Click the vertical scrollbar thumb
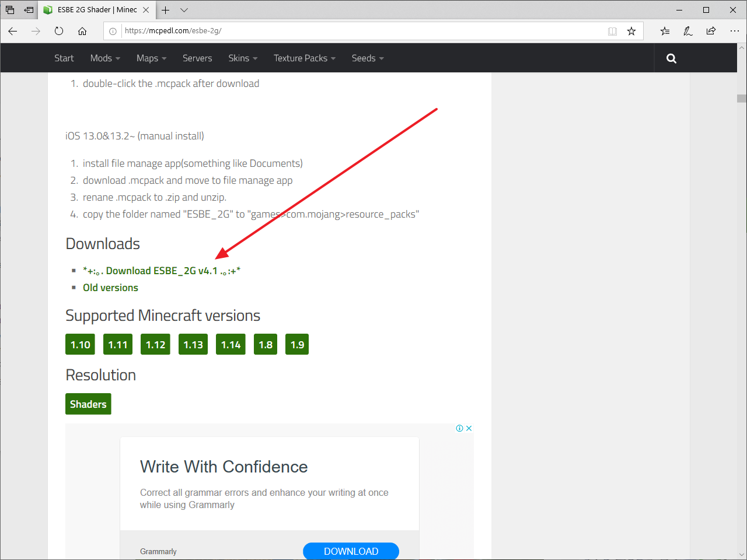The image size is (747, 560). click(x=742, y=99)
